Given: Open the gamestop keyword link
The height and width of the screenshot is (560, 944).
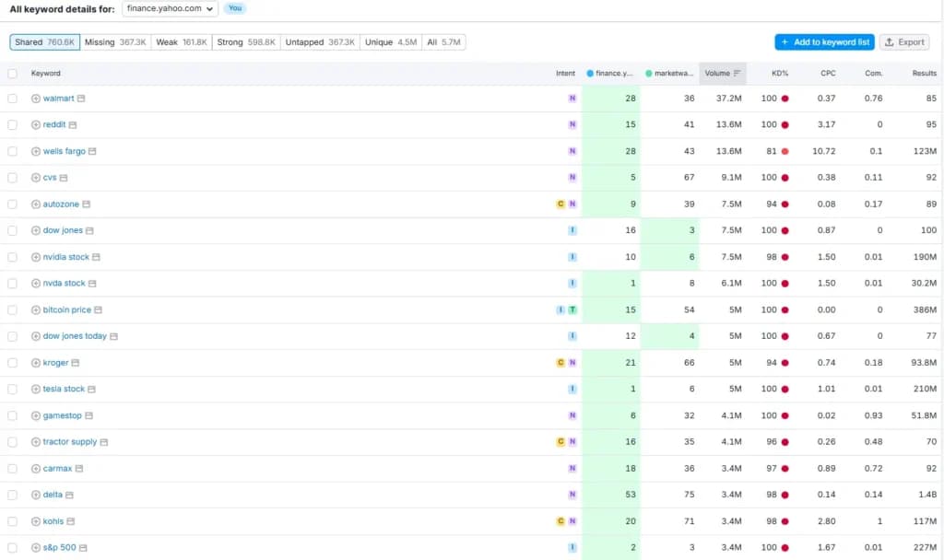Looking at the screenshot, I should pos(62,415).
